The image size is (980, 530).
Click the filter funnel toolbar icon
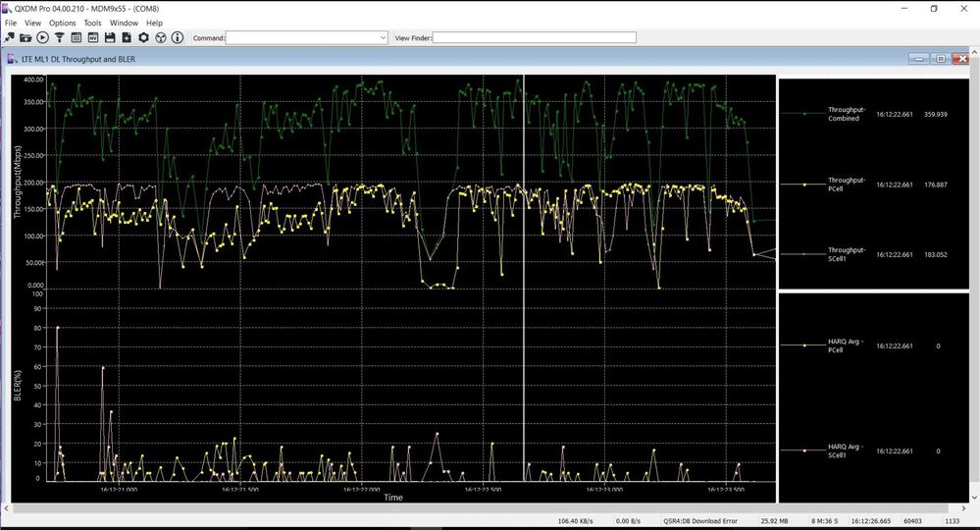tap(59, 38)
